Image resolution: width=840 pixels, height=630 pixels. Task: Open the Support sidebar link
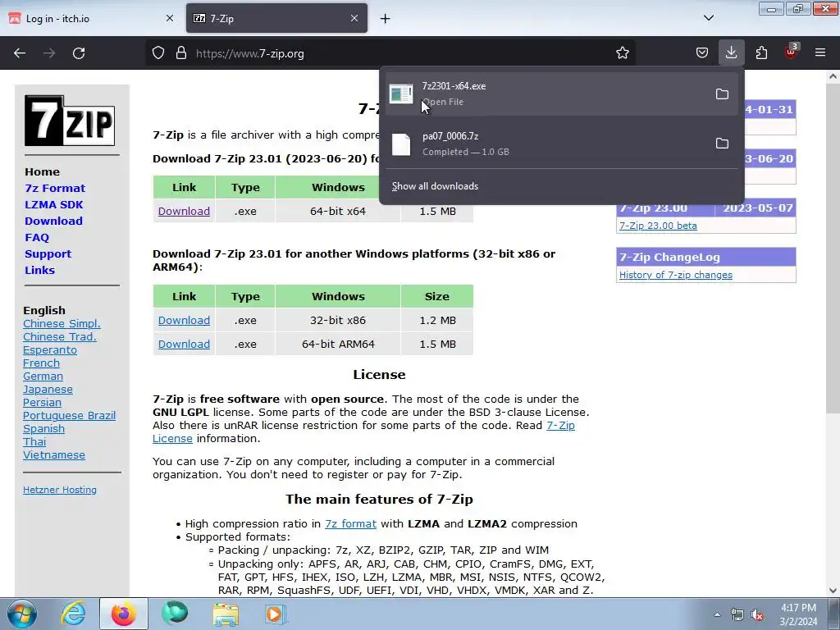[x=48, y=254]
